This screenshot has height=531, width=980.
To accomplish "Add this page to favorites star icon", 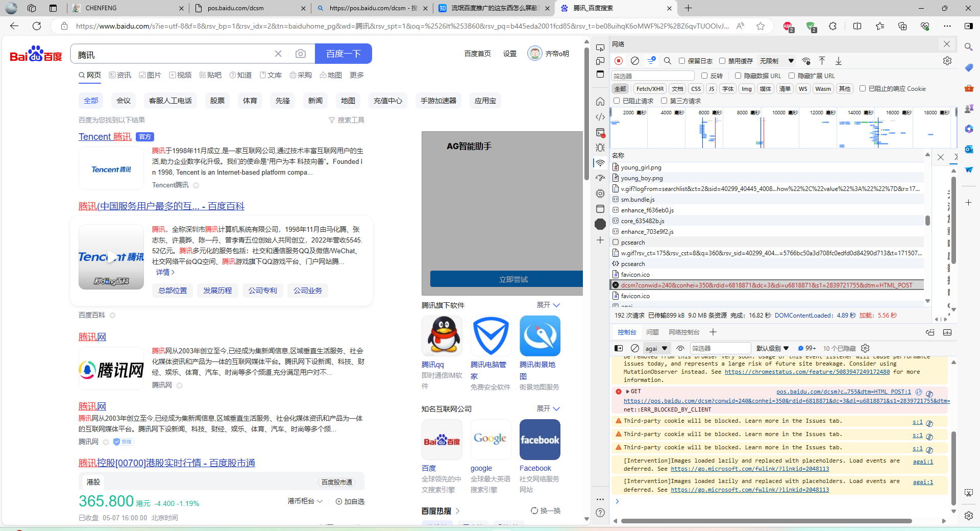I will 761,26.
